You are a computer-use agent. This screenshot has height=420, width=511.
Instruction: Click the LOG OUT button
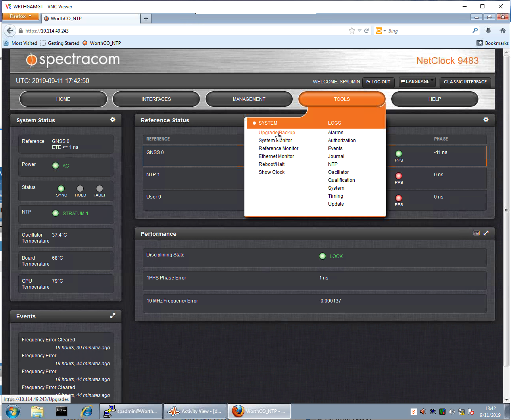pos(378,82)
